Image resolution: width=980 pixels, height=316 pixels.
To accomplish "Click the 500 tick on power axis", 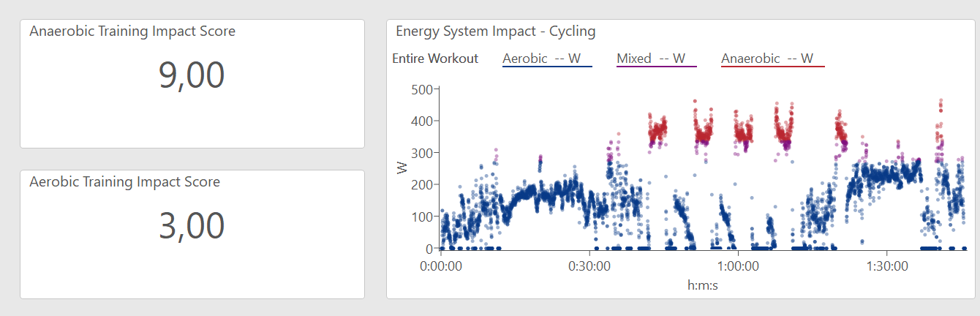I will tap(423, 89).
